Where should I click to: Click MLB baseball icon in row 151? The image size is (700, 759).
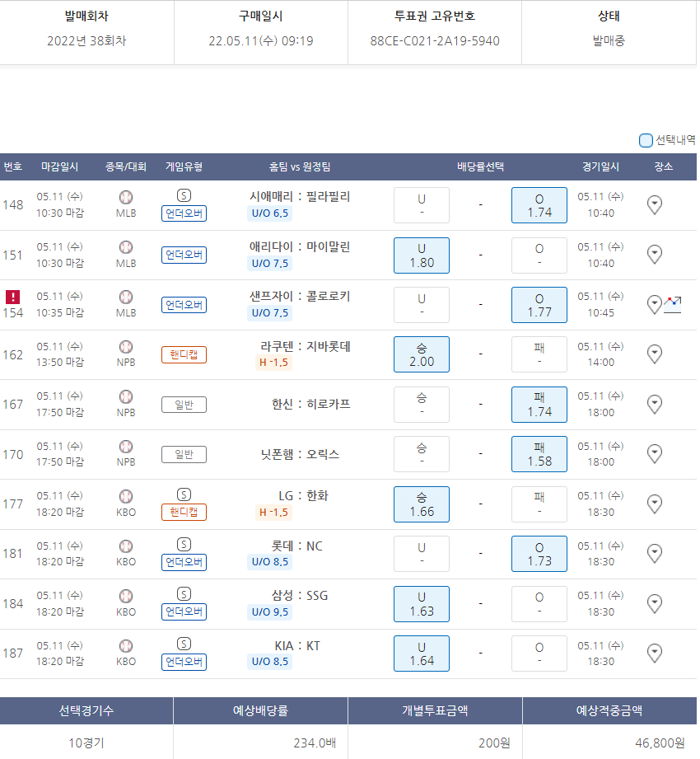pyautogui.click(x=126, y=247)
